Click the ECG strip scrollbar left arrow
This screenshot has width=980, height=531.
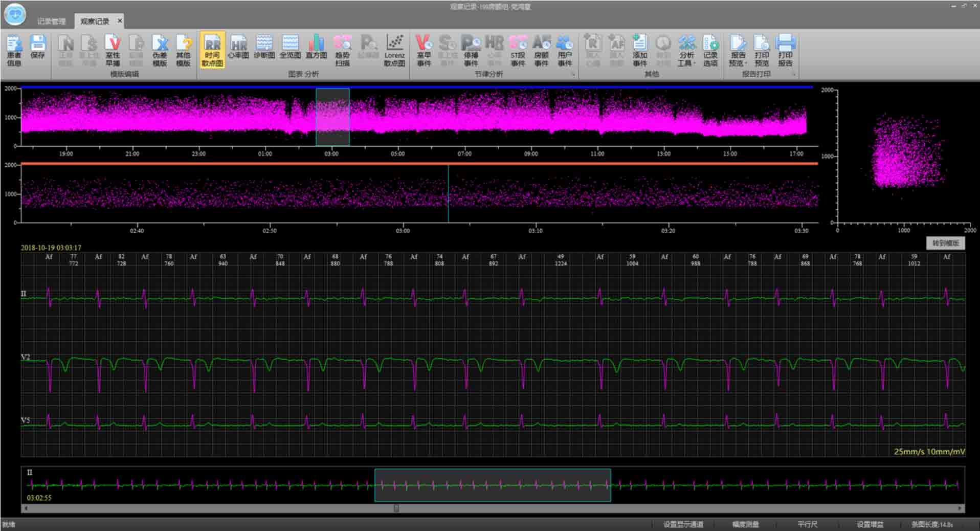pos(26,508)
